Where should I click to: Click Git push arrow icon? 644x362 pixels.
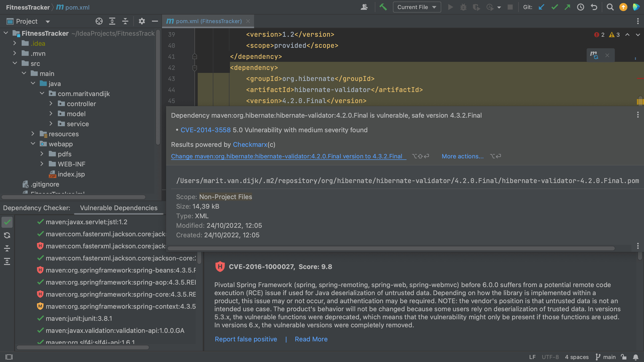(567, 7)
